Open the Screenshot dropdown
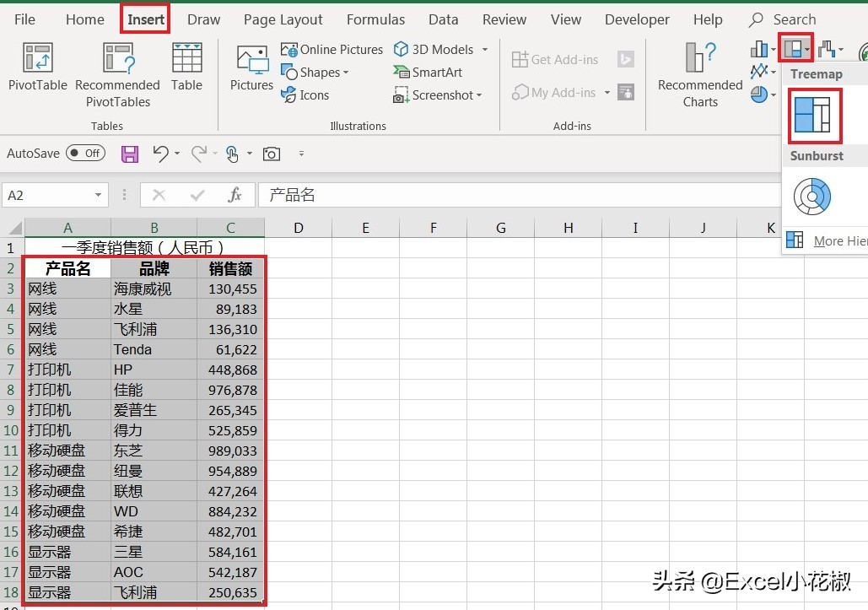Screen dimensions: 868x610 tap(438, 95)
